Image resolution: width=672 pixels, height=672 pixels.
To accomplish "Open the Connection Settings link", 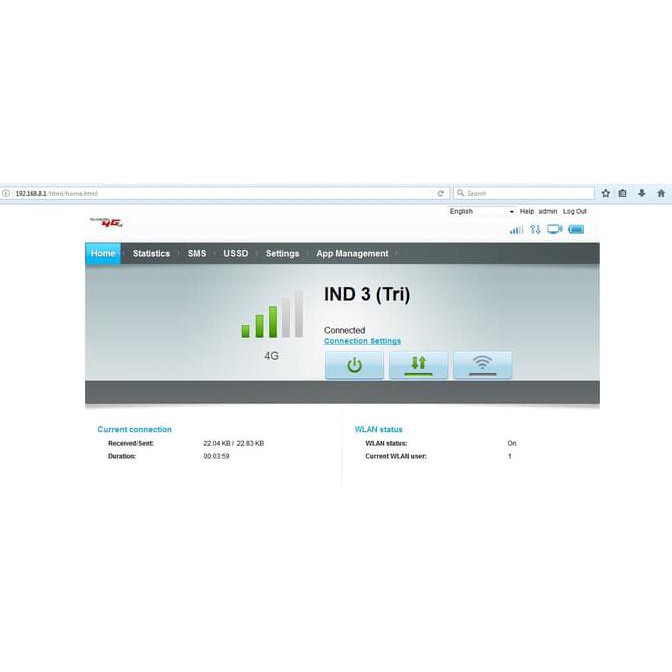I will tap(363, 341).
